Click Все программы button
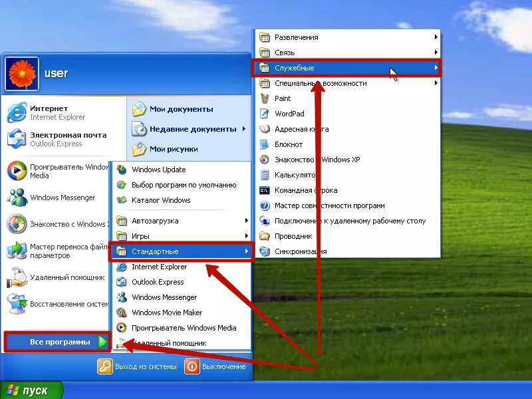Screen dimensions: 532x399 pyautogui.click(x=58, y=342)
